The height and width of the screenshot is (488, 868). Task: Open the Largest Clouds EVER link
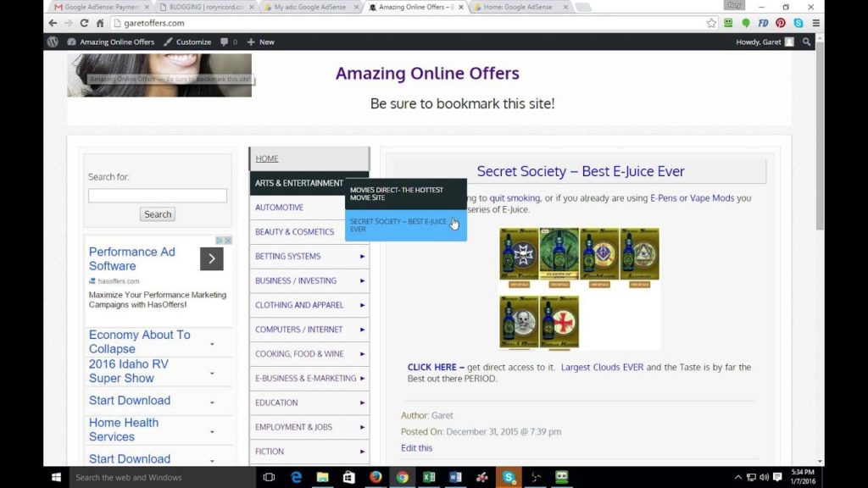tap(603, 367)
